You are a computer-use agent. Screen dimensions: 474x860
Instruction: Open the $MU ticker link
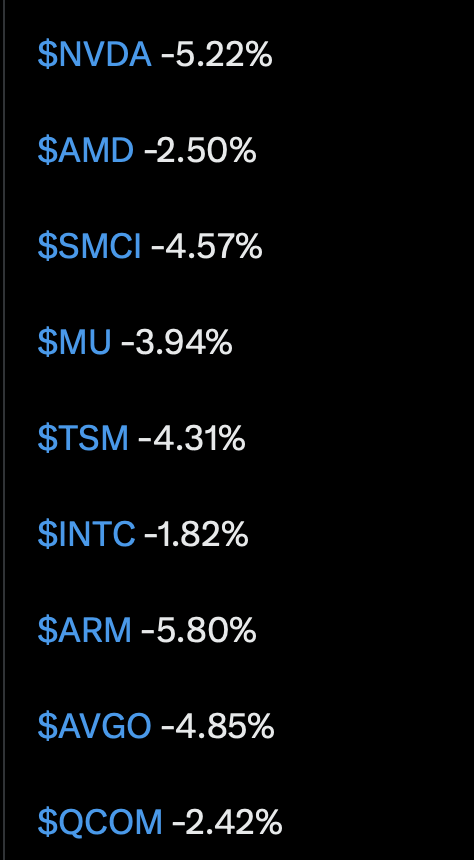pos(74,342)
